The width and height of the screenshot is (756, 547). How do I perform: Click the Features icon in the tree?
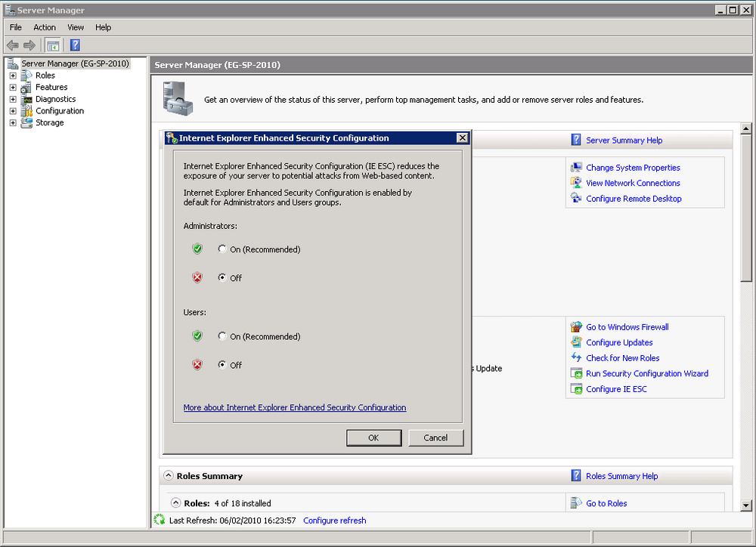pyautogui.click(x=26, y=87)
